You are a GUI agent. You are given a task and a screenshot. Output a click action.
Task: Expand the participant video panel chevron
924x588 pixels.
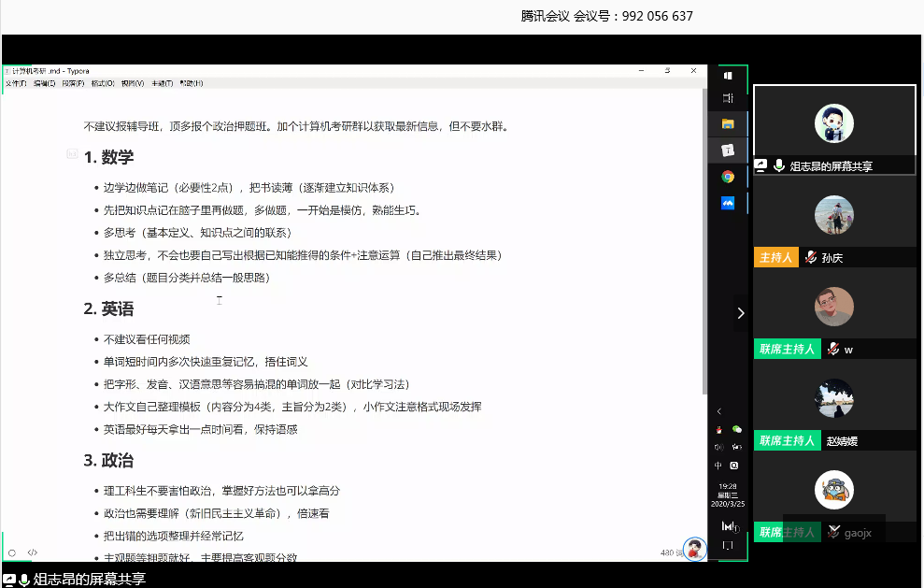[741, 313]
